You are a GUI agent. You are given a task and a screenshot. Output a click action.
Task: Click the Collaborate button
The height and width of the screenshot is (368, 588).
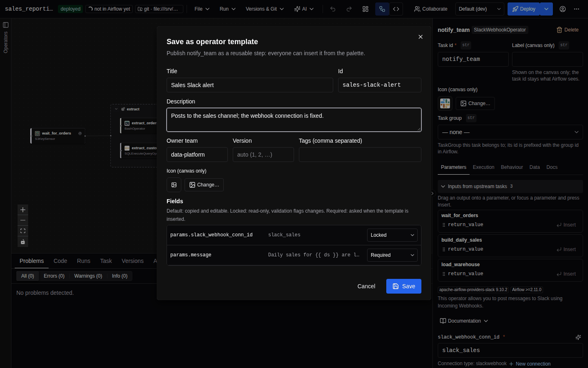coord(431,9)
